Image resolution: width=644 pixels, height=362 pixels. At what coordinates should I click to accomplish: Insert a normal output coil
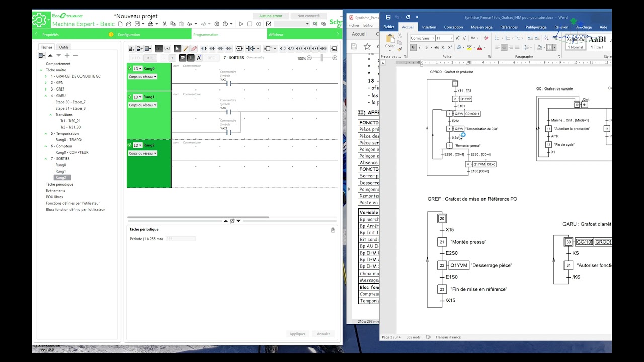[282, 49]
